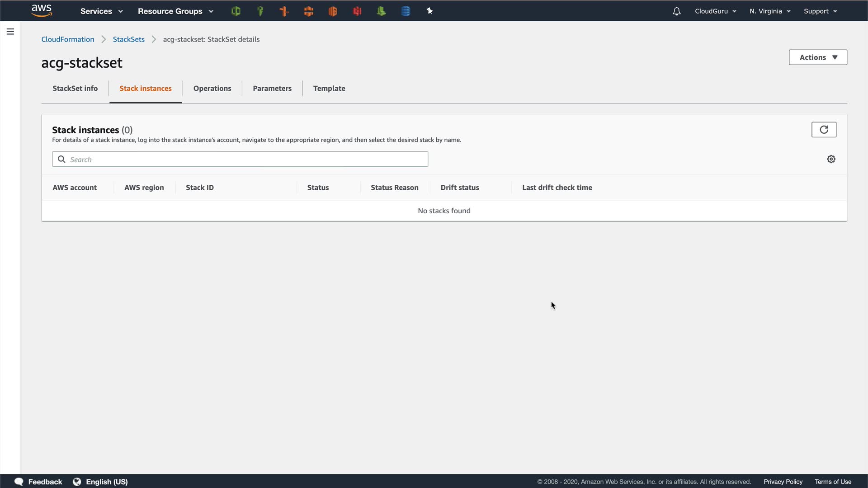Open the StackSet info tab
Viewport: 868px width, 488px height.
(75, 89)
